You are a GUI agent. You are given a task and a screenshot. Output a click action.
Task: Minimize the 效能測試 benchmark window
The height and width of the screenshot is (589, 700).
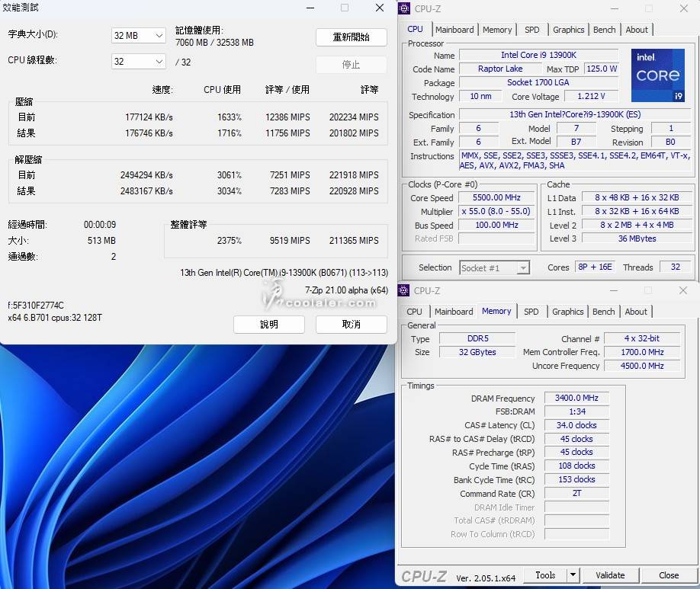[x=309, y=8]
